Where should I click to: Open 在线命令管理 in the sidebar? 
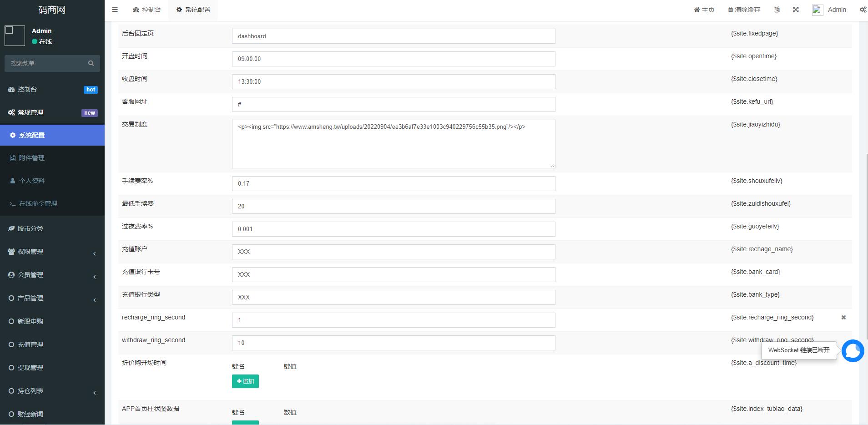38,203
